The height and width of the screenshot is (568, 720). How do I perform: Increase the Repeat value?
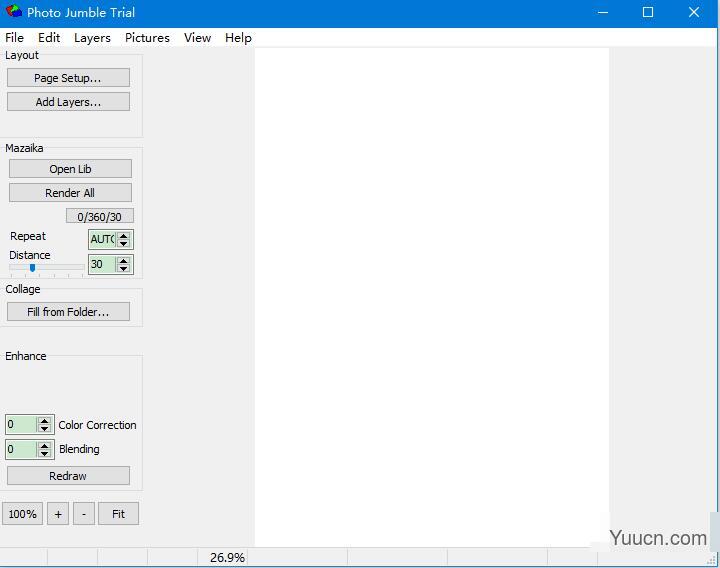[x=124, y=236]
